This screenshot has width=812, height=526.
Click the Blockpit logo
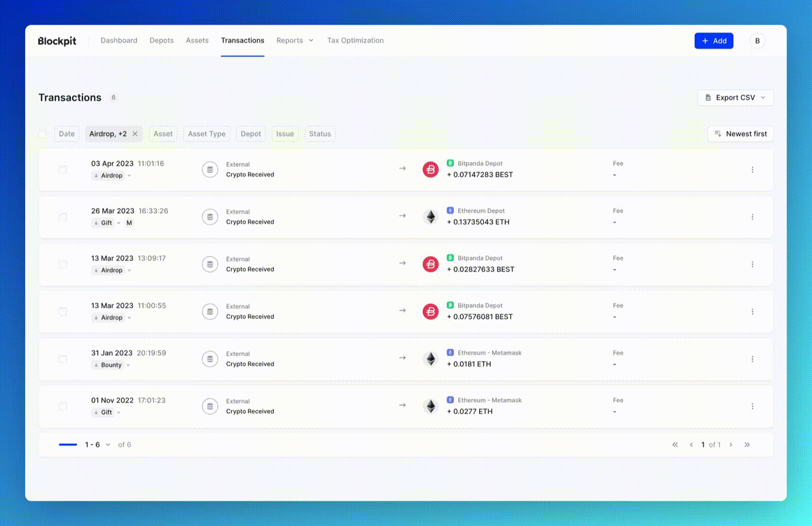tap(57, 41)
